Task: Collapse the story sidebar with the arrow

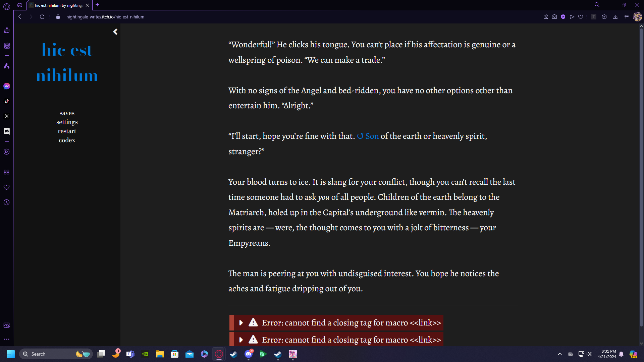Action: (115, 32)
